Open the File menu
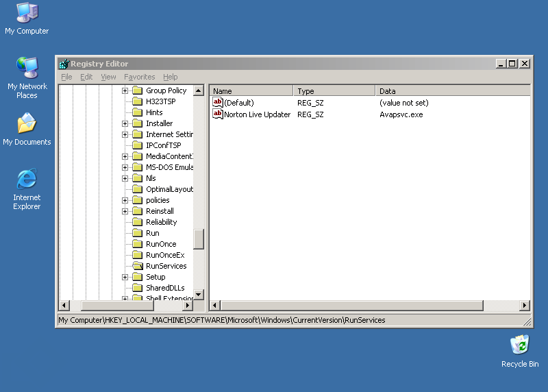The height and width of the screenshot is (392, 548). click(x=66, y=77)
